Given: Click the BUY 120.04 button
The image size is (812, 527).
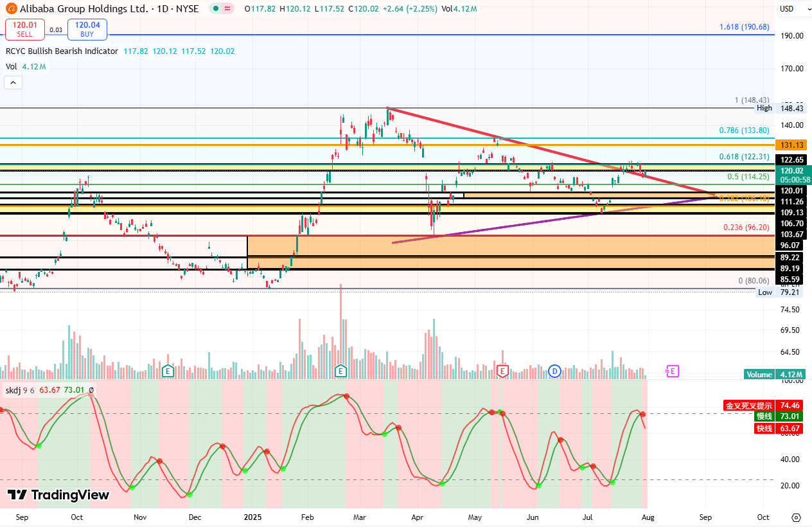Looking at the screenshot, I should point(87,30).
